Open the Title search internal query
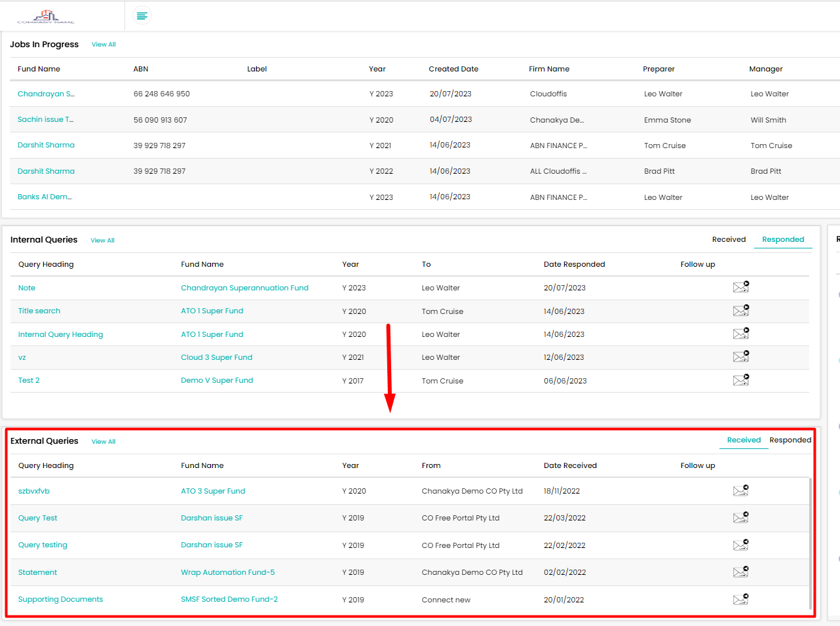Image resolution: width=840 pixels, height=626 pixels. point(39,311)
